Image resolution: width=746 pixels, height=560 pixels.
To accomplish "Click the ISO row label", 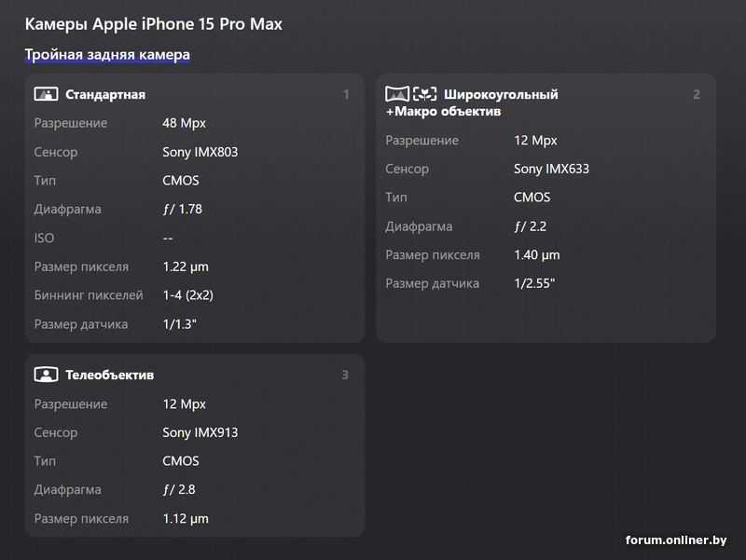I will point(45,239).
